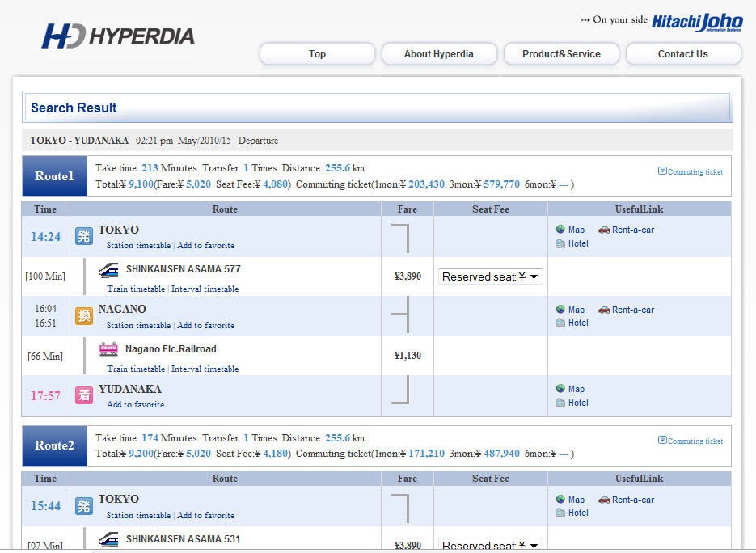Click the orange transfer icon beside NAGANO

point(84,316)
